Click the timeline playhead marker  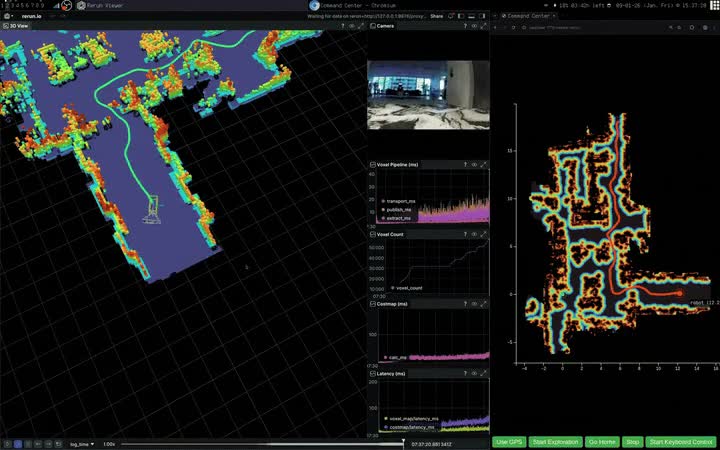point(403,443)
